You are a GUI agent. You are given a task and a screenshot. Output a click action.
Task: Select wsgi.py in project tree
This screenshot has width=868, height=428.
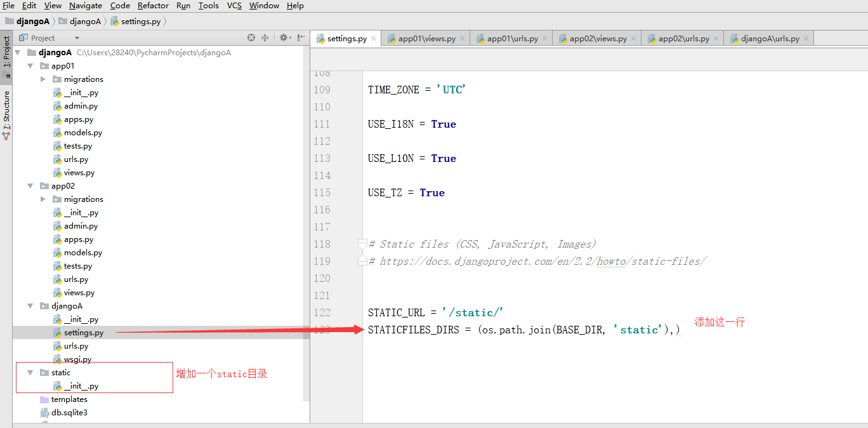[x=77, y=359]
